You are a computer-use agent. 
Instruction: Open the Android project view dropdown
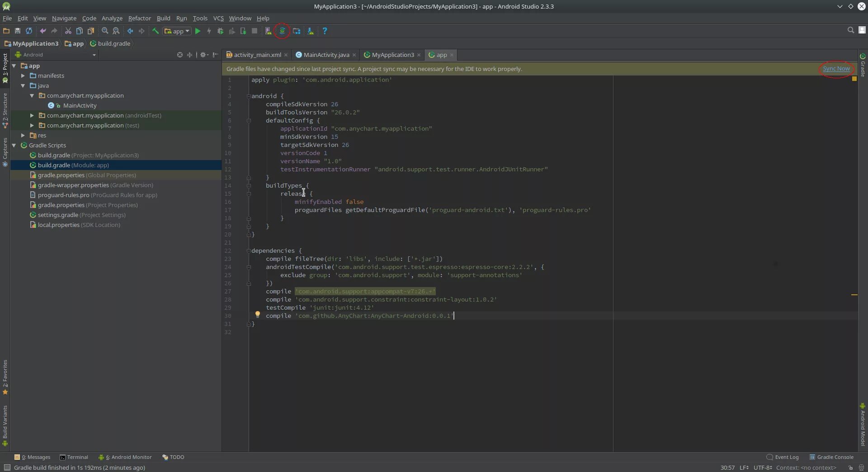pos(56,55)
